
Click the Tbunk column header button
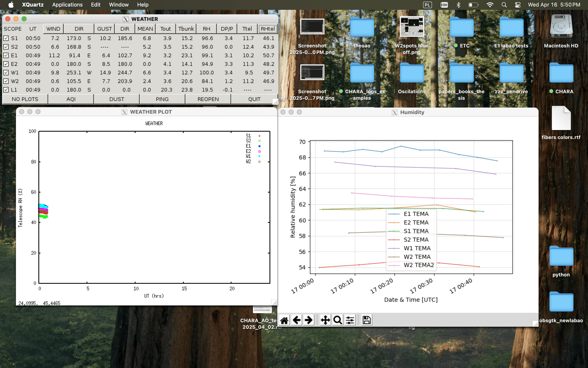click(x=186, y=29)
